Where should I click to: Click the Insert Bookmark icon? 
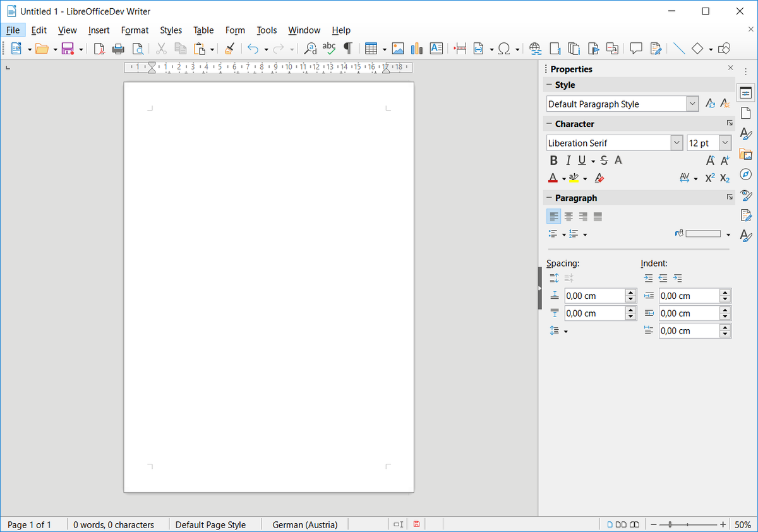tap(593, 49)
